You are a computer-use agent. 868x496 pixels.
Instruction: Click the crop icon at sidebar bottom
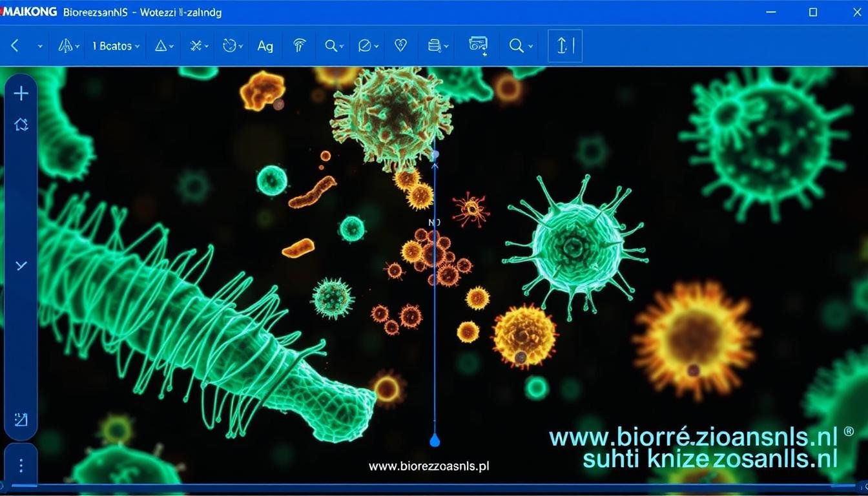21,419
